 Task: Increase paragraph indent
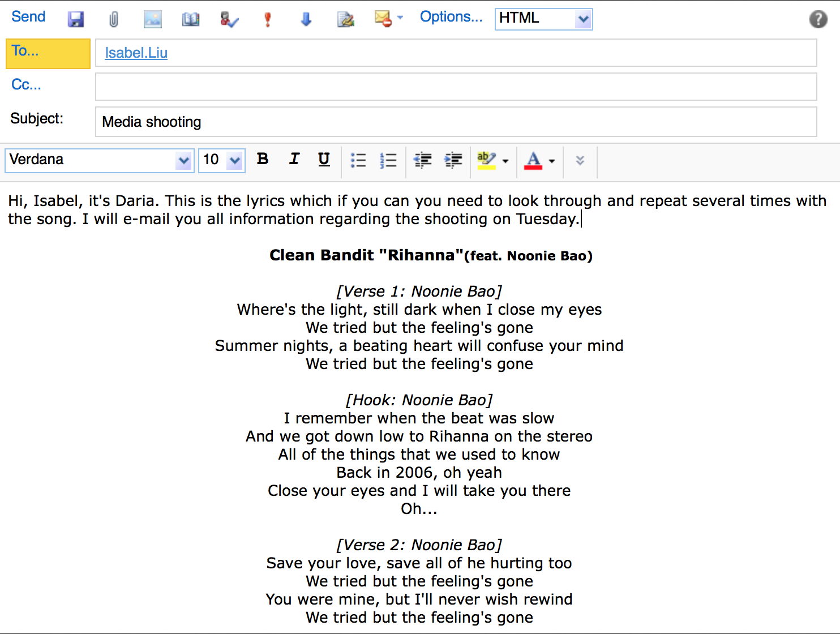453,160
